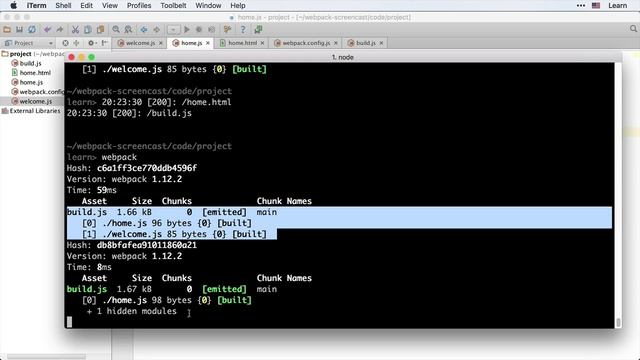This screenshot has width=640, height=360.
Task: Click the Paste clipboard icon
Action: point(100,29)
